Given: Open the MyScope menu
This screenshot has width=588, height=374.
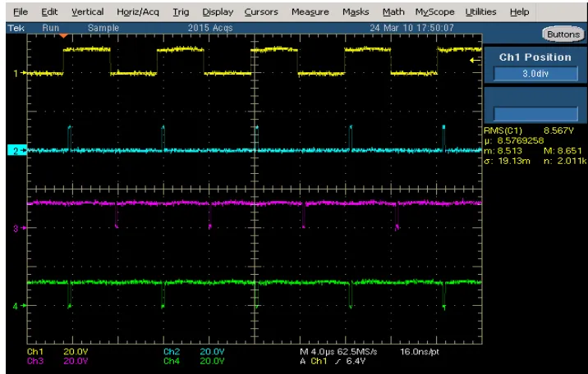Looking at the screenshot, I should [x=434, y=12].
